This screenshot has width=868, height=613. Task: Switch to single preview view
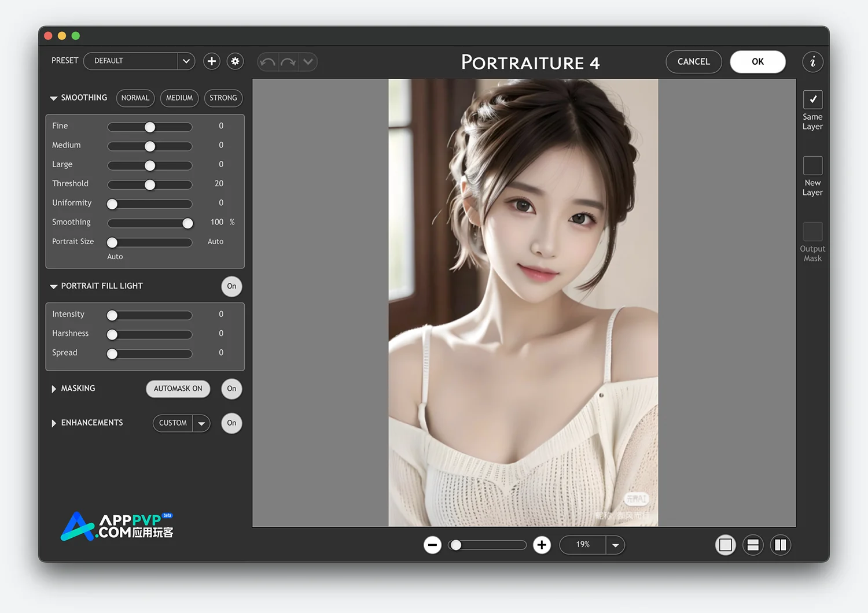pyautogui.click(x=725, y=545)
